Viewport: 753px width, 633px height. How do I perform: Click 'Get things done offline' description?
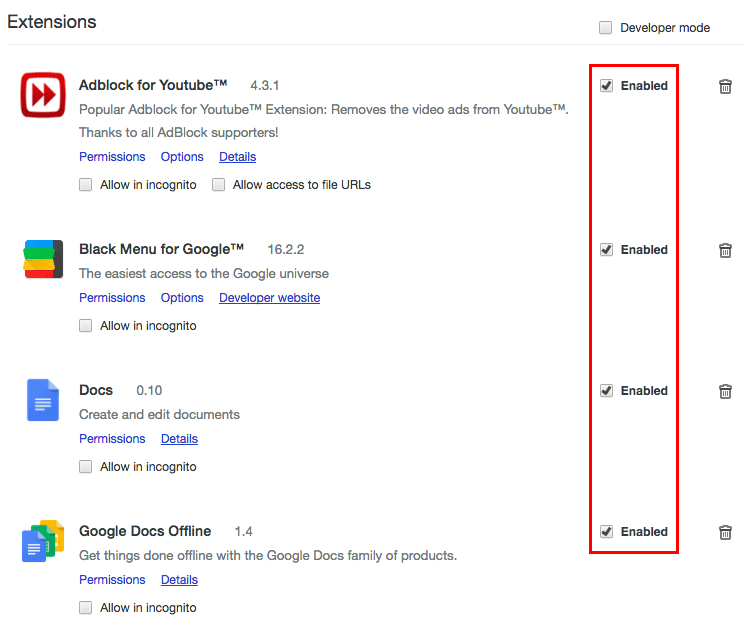pos(268,556)
